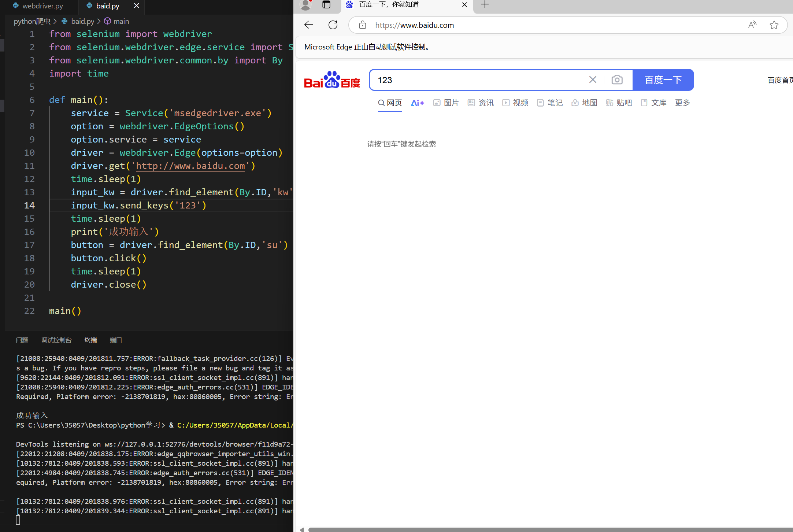The height and width of the screenshot is (532, 793).
Task: Open the site info lock icon
Action: pos(363,25)
